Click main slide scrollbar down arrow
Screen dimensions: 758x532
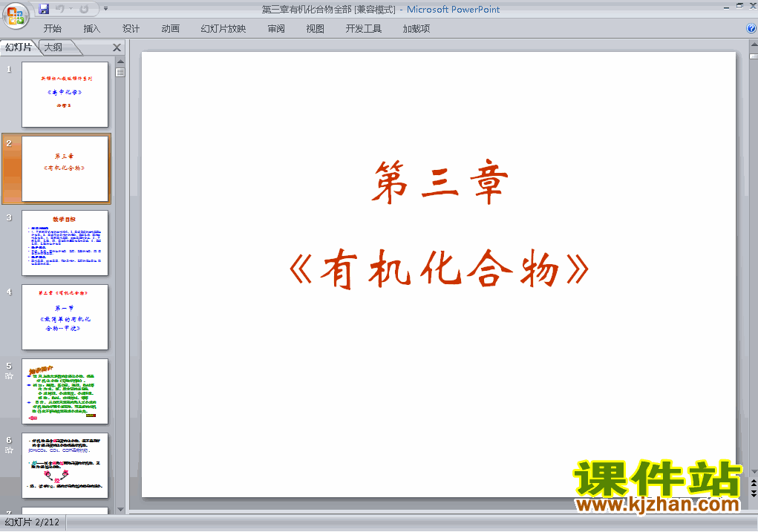[x=754, y=472]
